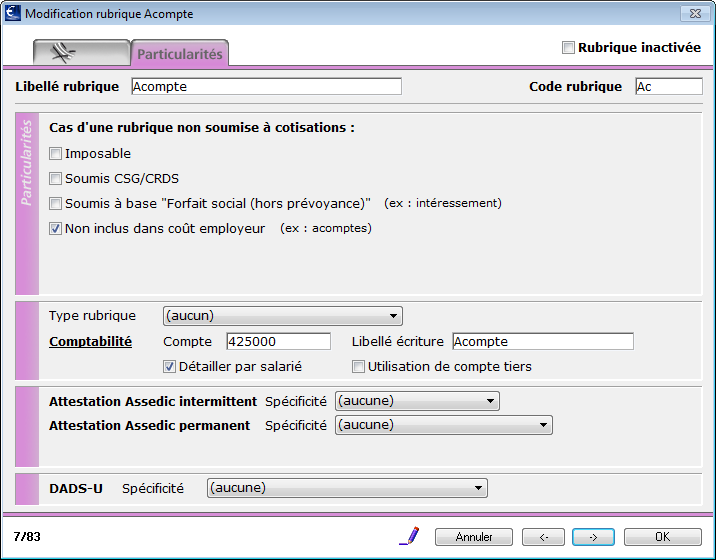Click the Annuler button
Image resolution: width=716 pixels, height=560 pixels.
[474, 537]
